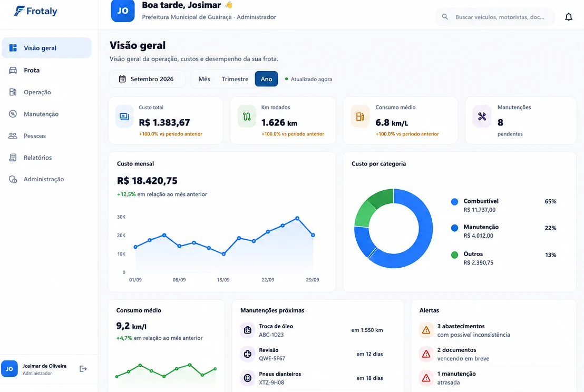Viewport: 584px width, 392px height.
Task: Click the JO avatar in the header
Action: point(122,11)
